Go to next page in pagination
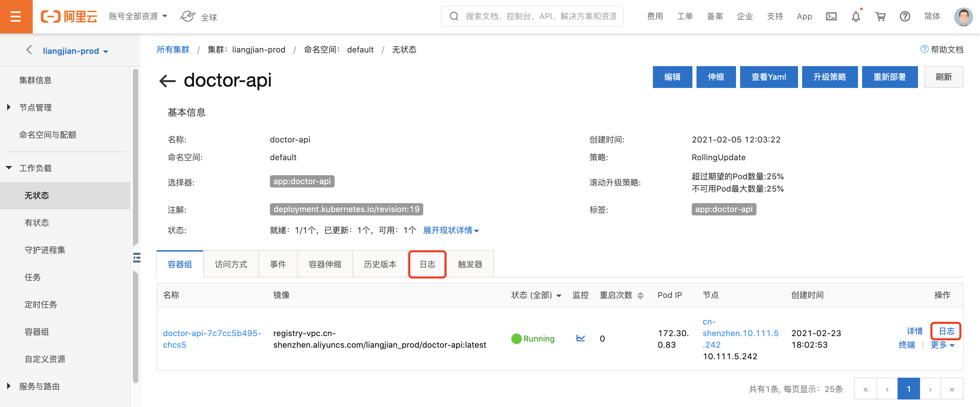 [930, 389]
